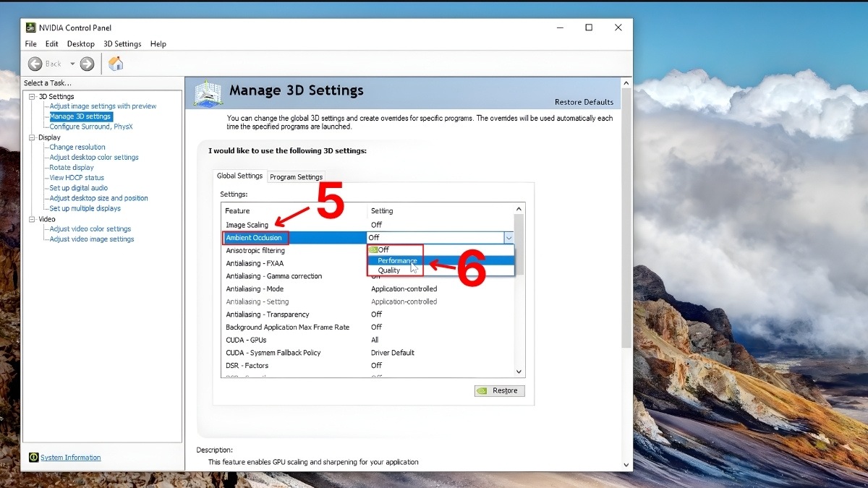Open the Ambient Occlusion dropdown arrow
The width and height of the screenshot is (868, 488).
click(x=509, y=237)
